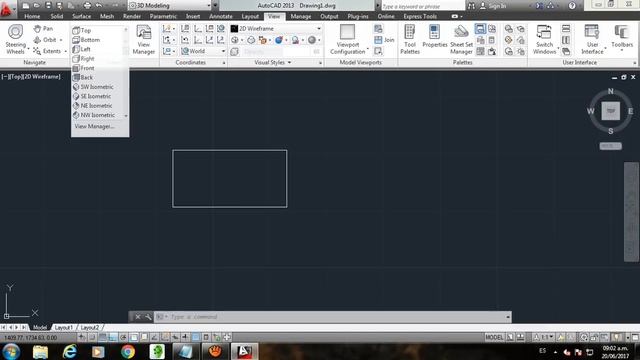640x360 pixels.
Task: Switch to the Manage ribbon tab
Action: click(x=301, y=16)
